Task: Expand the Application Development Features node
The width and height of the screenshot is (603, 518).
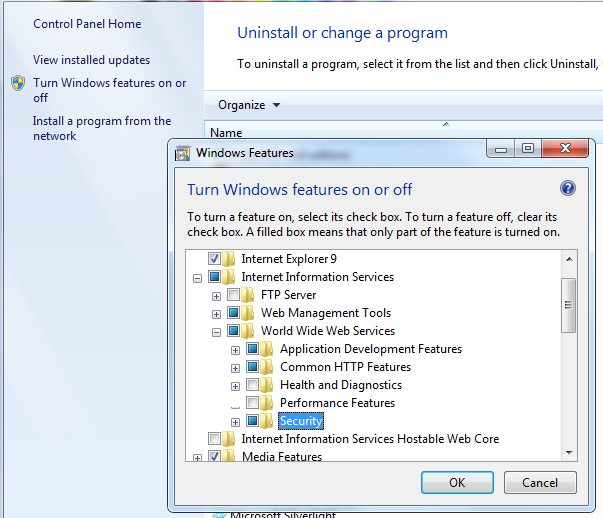Action: click(235, 349)
